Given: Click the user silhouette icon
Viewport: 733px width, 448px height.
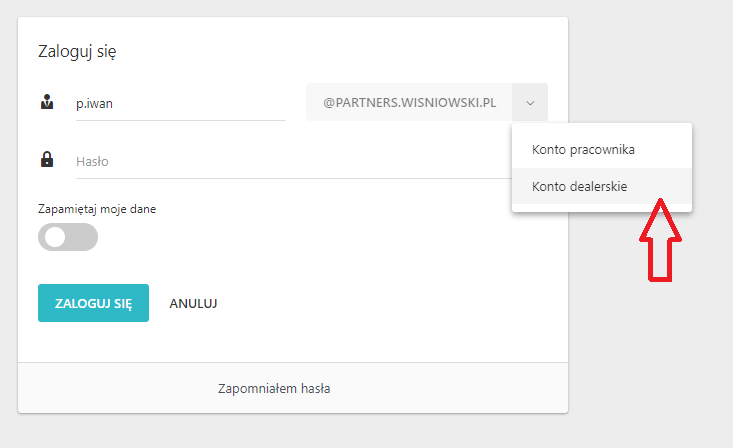Looking at the screenshot, I should click(46, 101).
